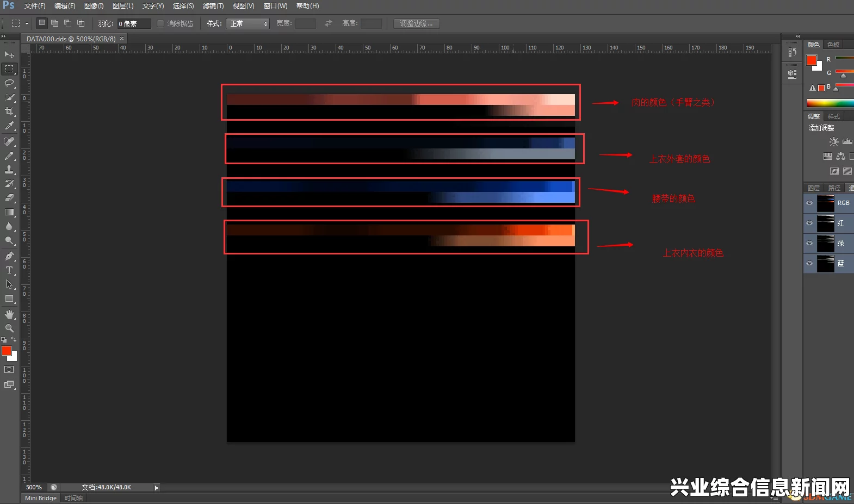Open the Mini Bridge tab
The height and width of the screenshot is (504, 854).
click(41, 498)
